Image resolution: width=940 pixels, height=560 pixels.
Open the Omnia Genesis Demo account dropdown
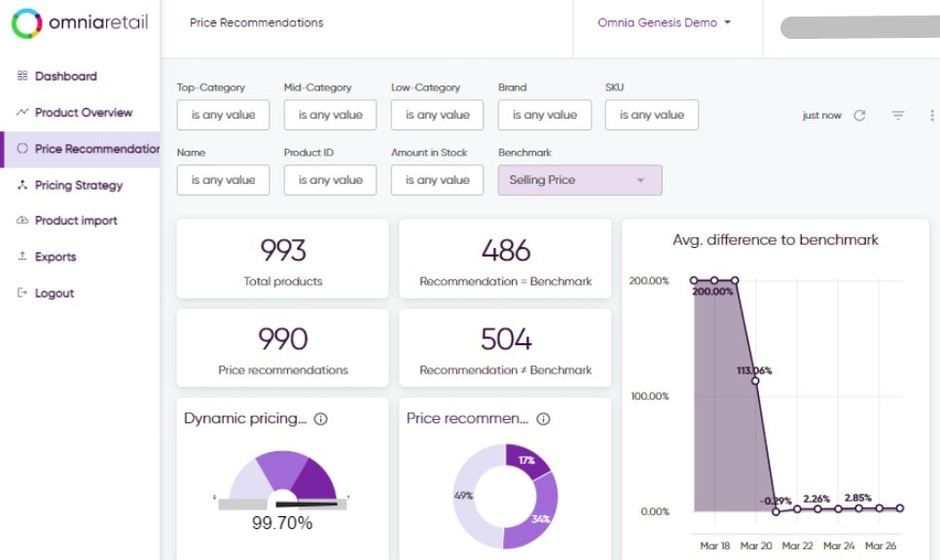665,22
